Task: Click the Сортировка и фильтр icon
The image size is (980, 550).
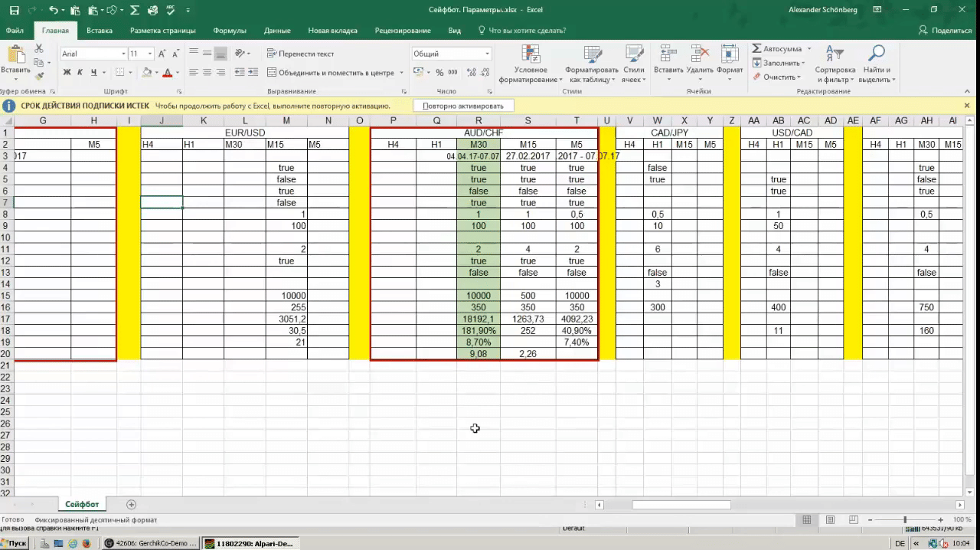Action: click(x=835, y=64)
